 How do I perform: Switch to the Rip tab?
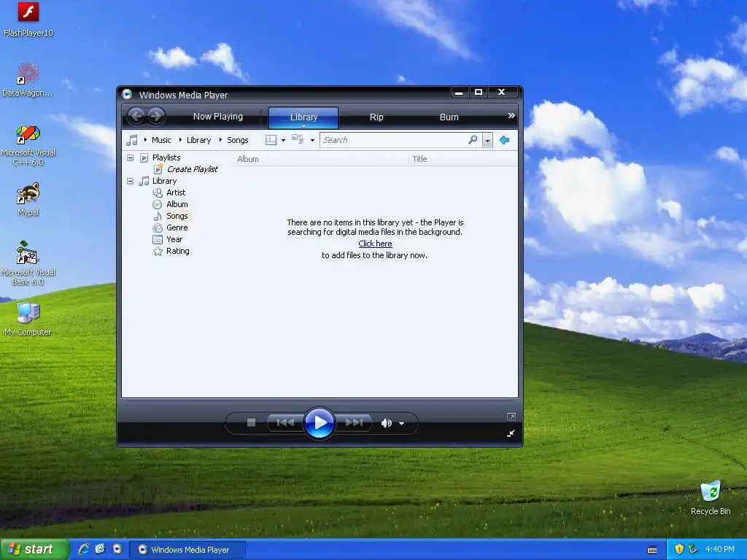click(x=376, y=117)
